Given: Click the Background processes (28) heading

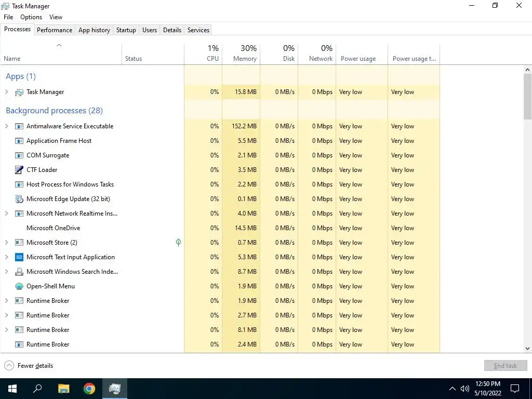Looking at the screenshot, I should 54,111.
